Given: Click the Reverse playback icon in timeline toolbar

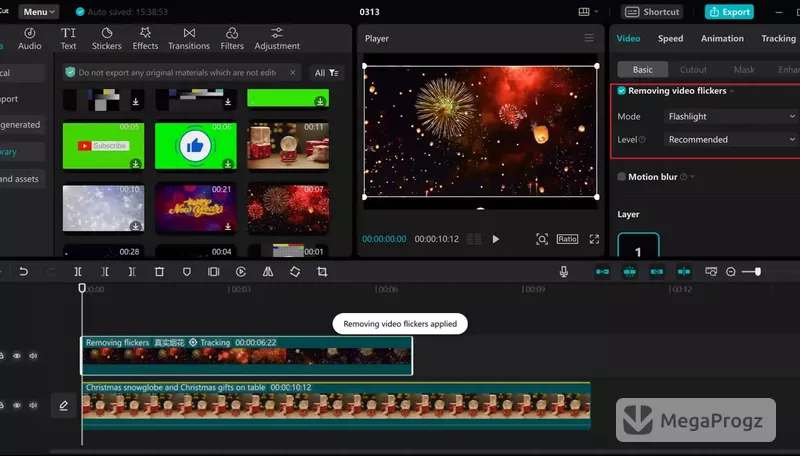Looking at the screenshot, I should [241, 272].
